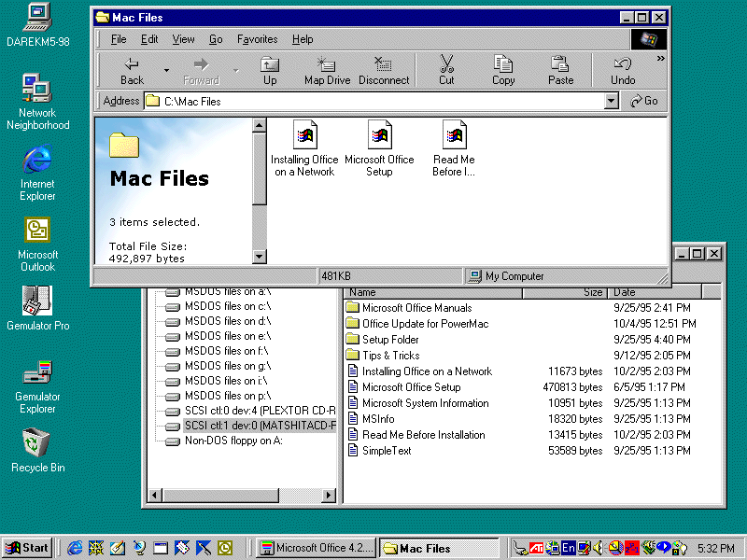Select the Installing Office on a Network file icon
747x560 pixels.
click(x=304, y=148)
